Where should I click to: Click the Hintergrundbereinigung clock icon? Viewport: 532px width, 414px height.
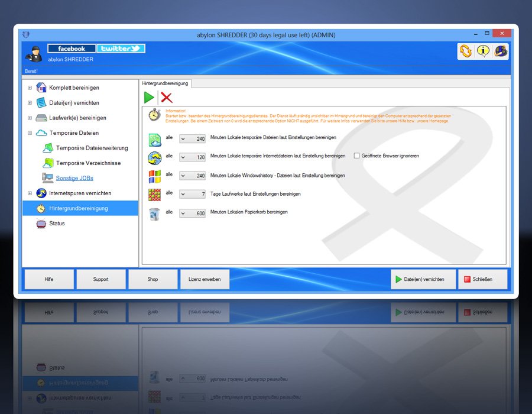pyautogui.click(x=41, y=208)
